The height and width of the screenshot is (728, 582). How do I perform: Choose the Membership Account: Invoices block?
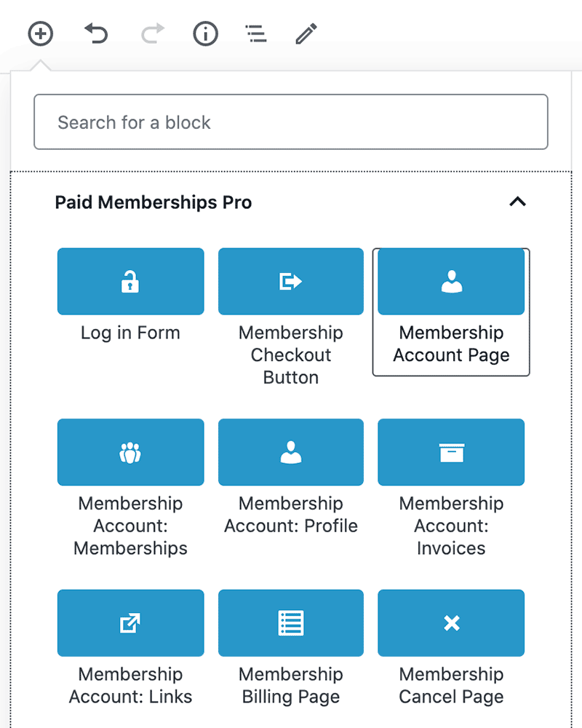tap(451, 488)
